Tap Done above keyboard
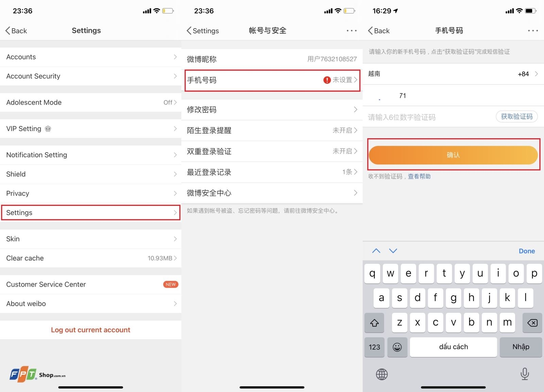The height and width of the screenshot is (392, 544). pos(527,251)
